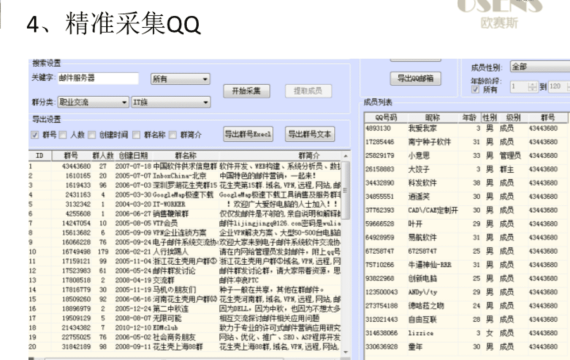This screenshot has height=360, width=570.
Task: Select group row 17808518 交流群
Action: (x=185, y=280)
